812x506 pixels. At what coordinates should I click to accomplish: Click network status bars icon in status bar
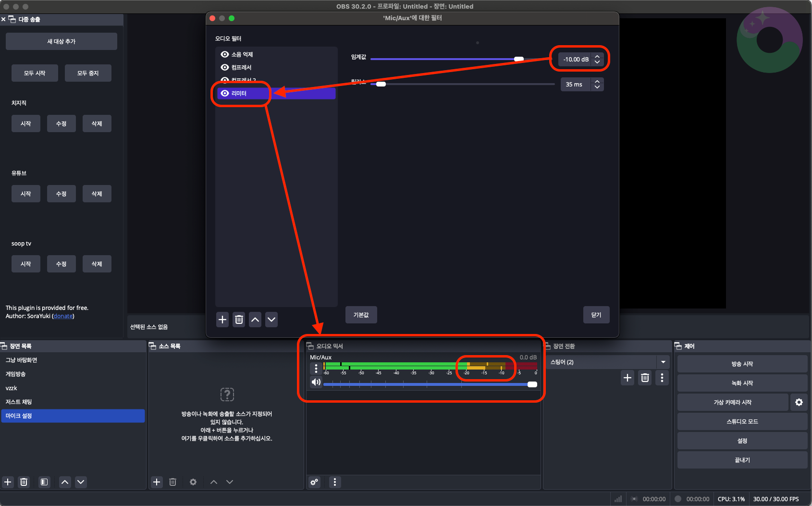pos(618,499)
